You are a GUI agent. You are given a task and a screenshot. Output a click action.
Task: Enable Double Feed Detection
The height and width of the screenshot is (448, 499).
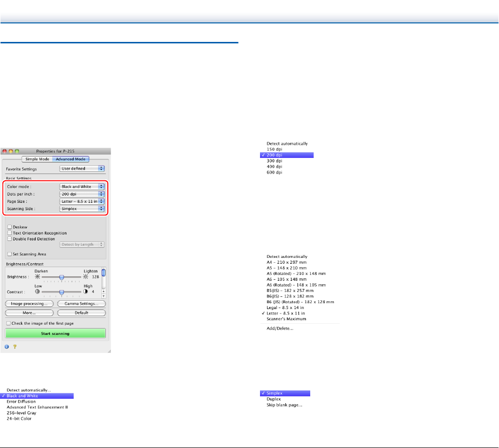pyautogui.click(x=10, y=239)
